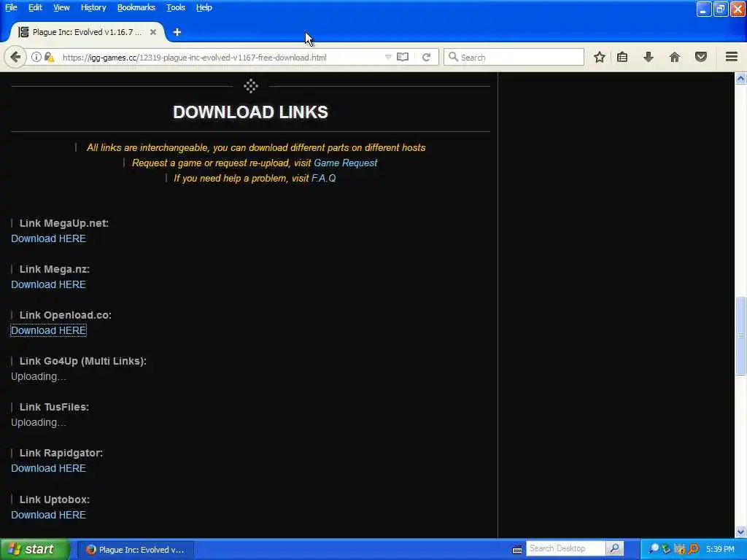Open the View menu
This screenshot has width=747, height=560.
point(61,7)
